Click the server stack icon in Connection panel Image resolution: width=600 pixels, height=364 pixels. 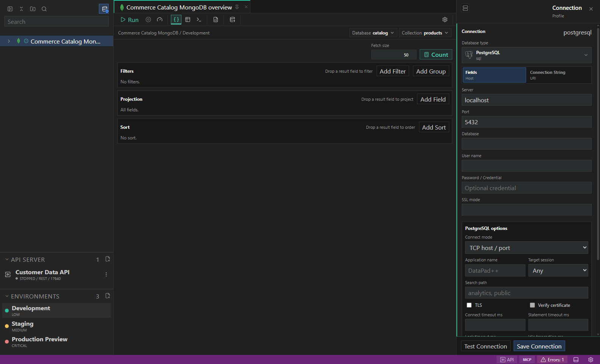click(466, 8)
